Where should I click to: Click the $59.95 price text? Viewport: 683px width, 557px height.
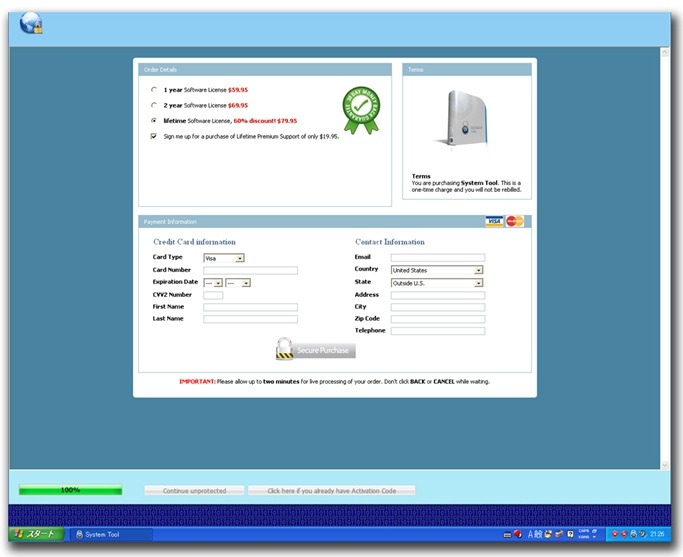(238, 90)
